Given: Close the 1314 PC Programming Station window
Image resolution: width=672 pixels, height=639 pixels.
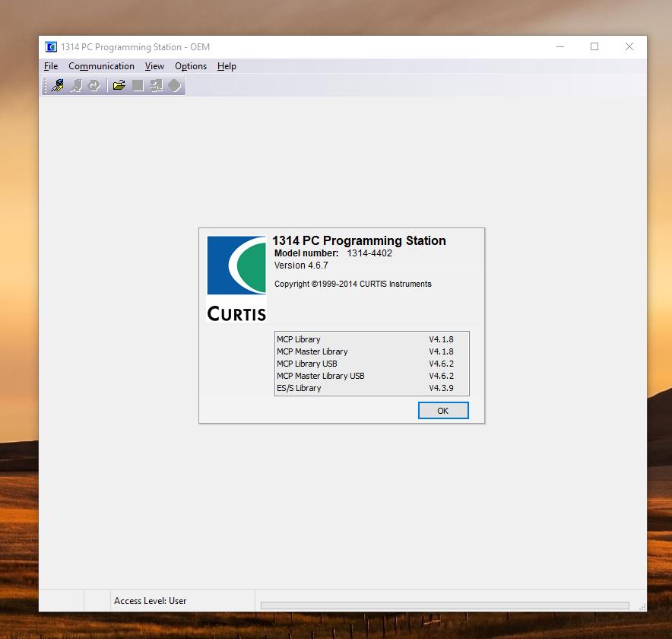Looking at the screenshot, I should point(629,46).
